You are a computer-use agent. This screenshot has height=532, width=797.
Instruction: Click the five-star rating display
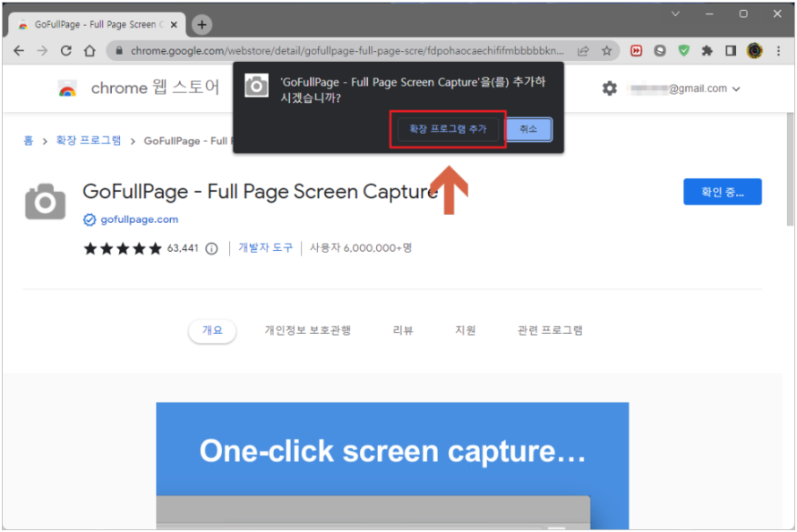pos(123,248)
